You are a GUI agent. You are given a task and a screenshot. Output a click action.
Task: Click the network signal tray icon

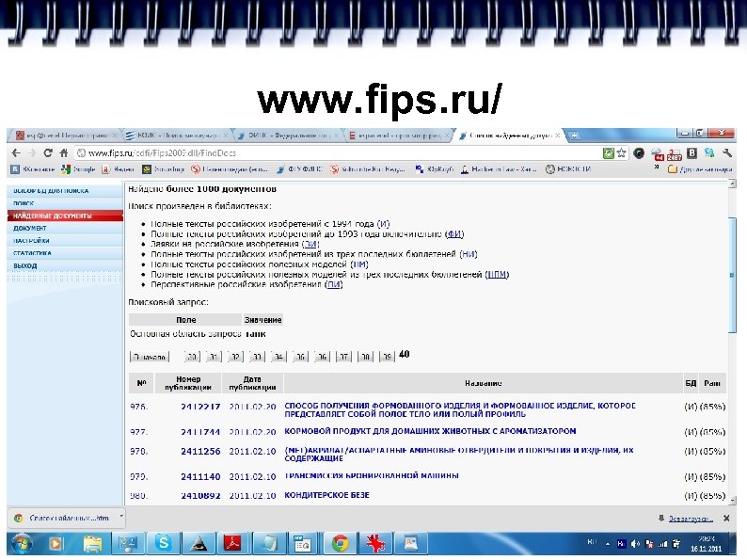[x=662, y=544]
